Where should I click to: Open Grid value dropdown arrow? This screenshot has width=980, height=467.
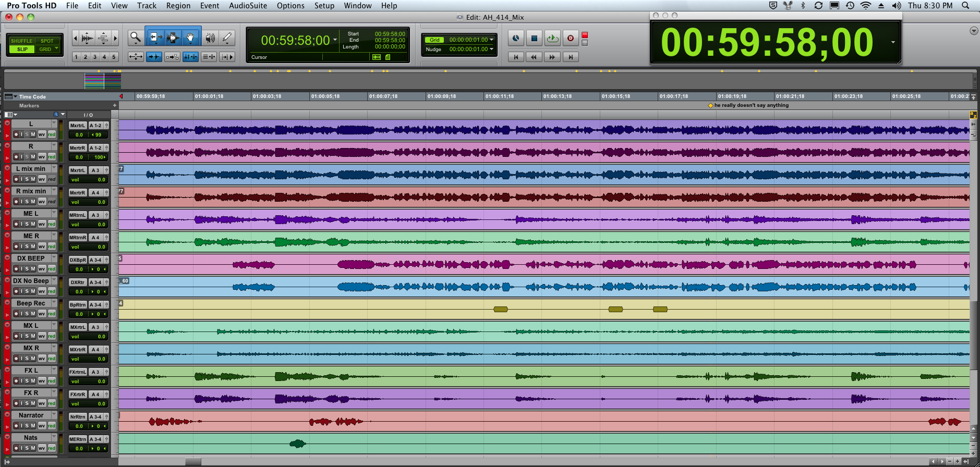point(491,40)
